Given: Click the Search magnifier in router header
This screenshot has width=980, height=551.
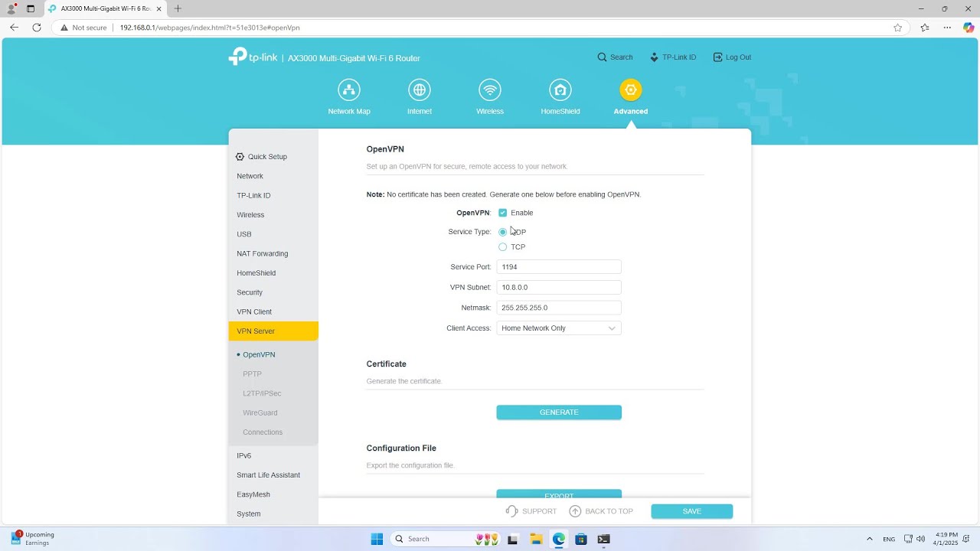Looking at the screenshot, I should pyautogui.click(x=602, y=57).
